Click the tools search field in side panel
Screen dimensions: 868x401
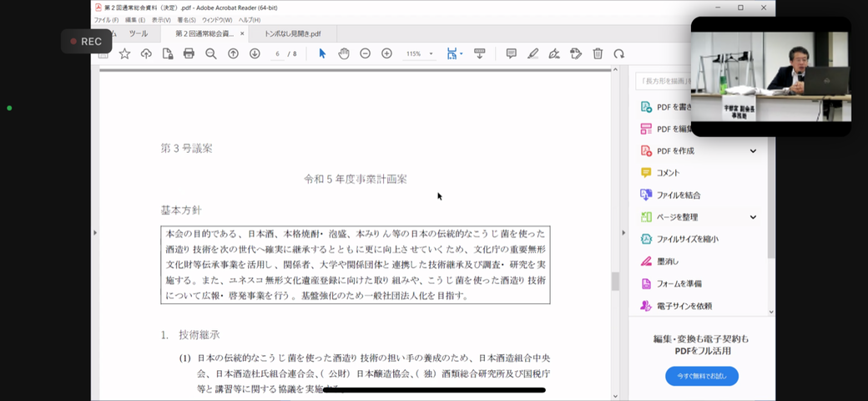(x=663, y=81)
